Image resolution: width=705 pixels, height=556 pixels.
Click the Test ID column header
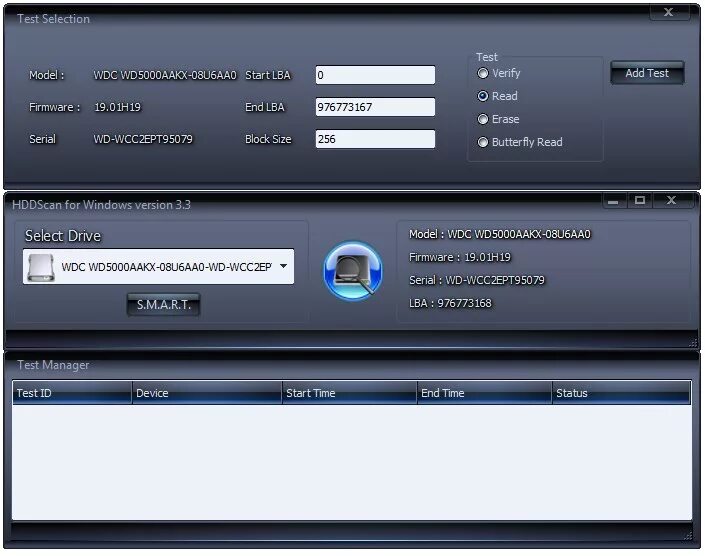(72, 393)
